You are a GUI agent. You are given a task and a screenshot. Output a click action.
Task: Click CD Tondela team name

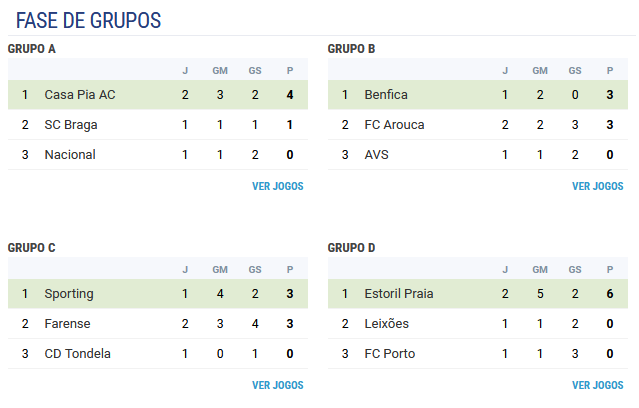(x=77, y=354)
